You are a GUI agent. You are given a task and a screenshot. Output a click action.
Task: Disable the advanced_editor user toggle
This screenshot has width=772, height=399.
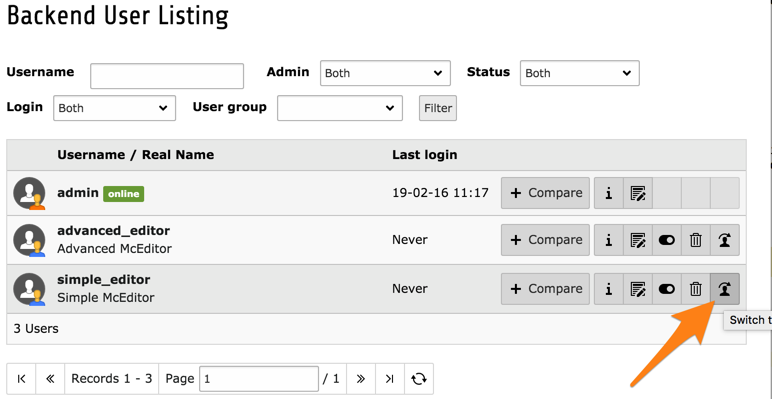667,240
